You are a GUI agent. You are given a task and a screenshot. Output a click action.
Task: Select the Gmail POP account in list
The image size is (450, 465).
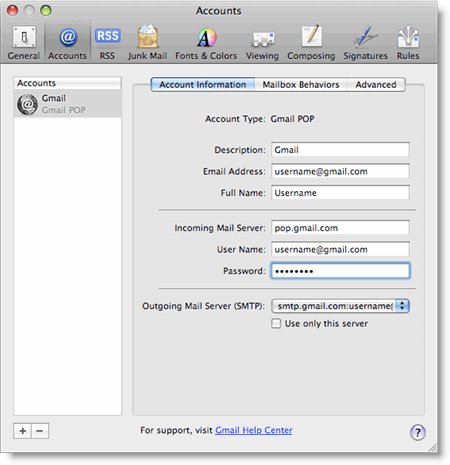[x=68, y=104]
